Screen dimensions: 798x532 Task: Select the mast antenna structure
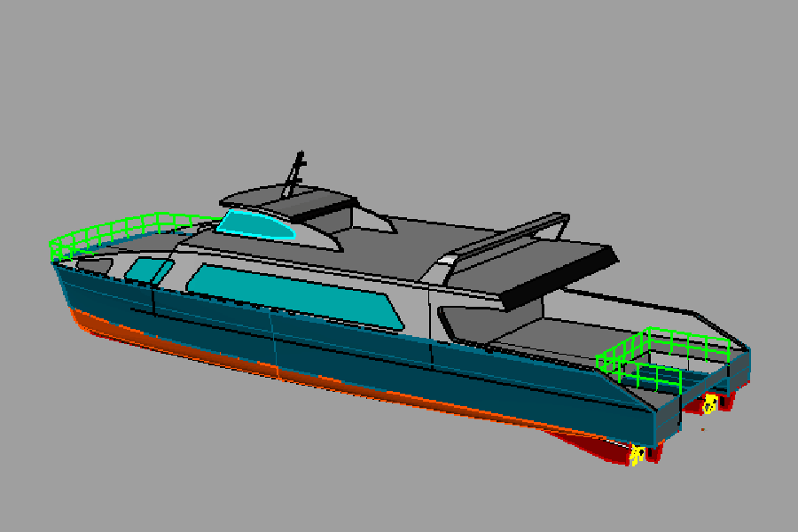tap(295, 168)
